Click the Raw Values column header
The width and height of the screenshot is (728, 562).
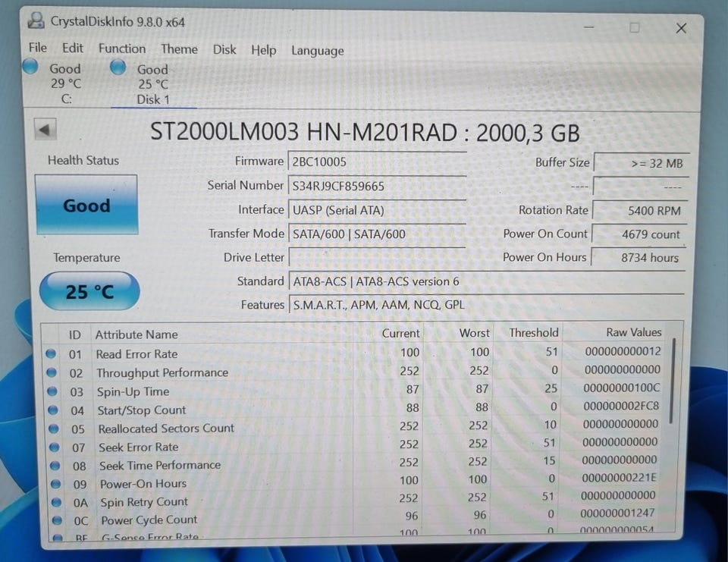pos(634,332)
